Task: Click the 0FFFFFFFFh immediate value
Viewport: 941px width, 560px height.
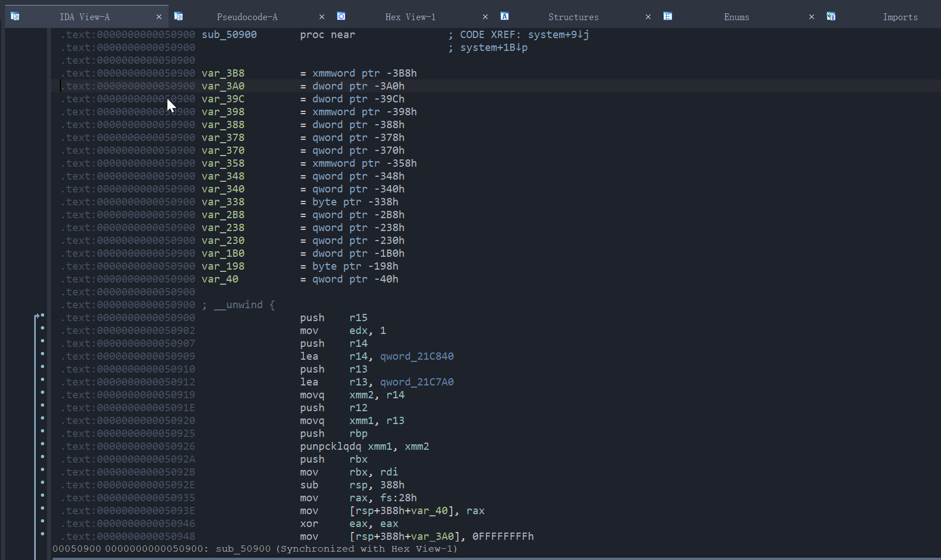Action: (x=503, y=537)
